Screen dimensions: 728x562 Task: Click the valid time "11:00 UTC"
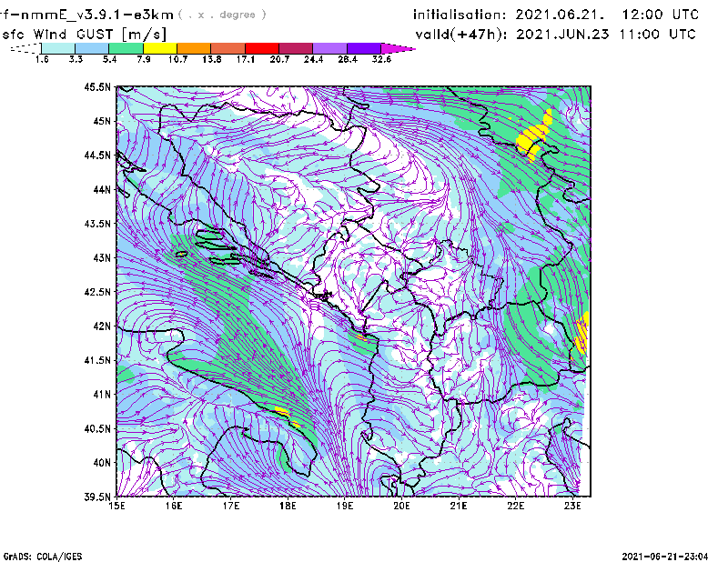coord(658,35)
